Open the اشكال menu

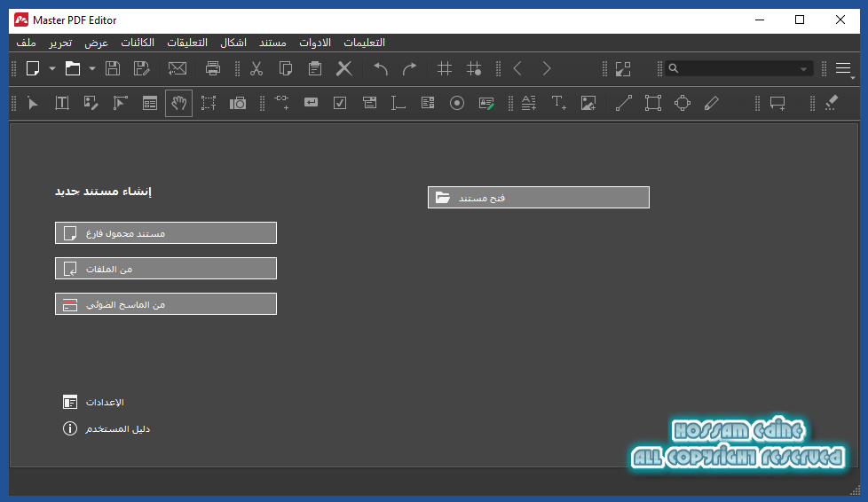pos(233,43)
